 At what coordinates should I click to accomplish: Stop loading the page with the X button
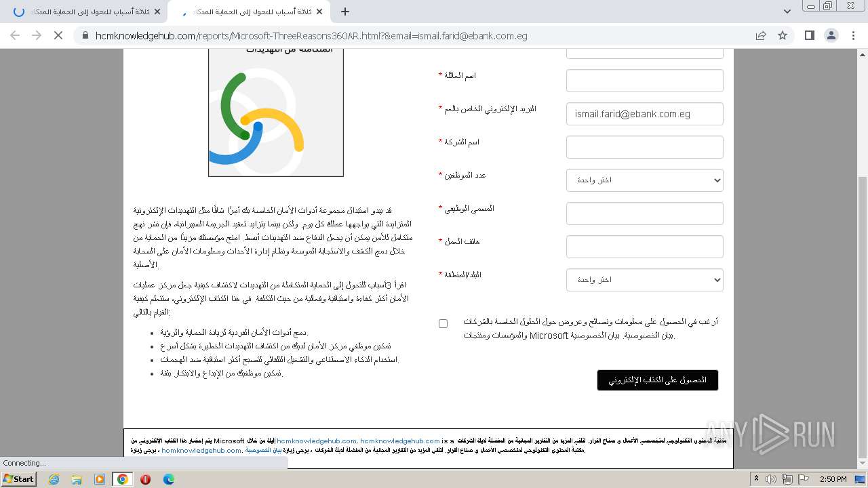coord(58,35)
